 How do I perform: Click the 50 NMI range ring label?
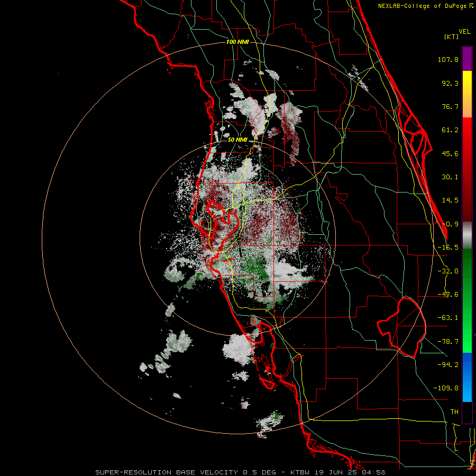237,140
